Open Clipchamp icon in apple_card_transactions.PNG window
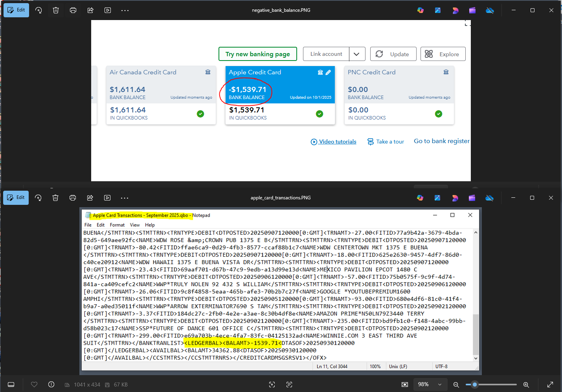The width and height of the screenshot is (562, 392). (472, 198)
